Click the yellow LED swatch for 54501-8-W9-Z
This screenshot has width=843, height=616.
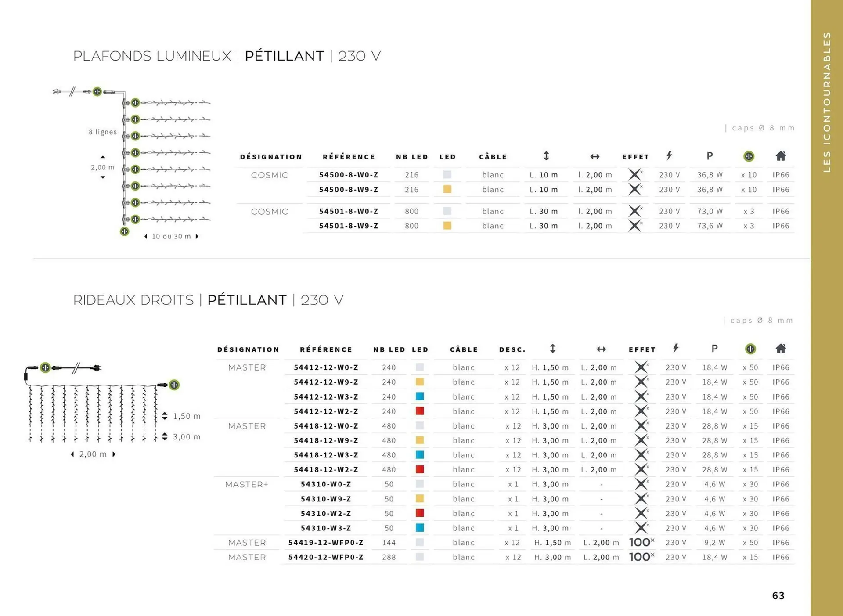click(447, 226)
